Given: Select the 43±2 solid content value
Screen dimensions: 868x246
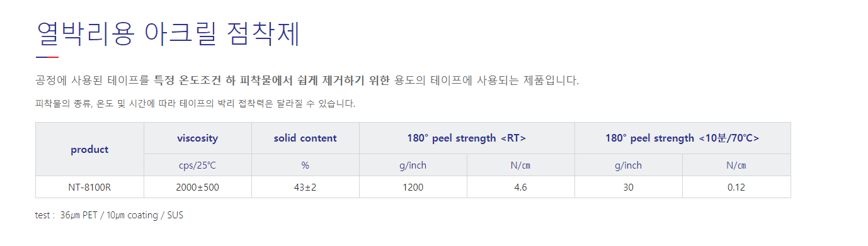Looking at the screenshot, I should coord(306,187).
